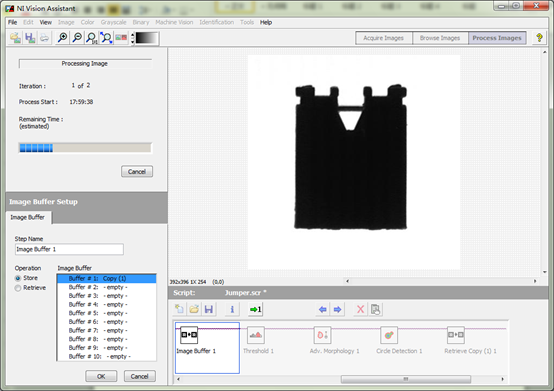Viewport: 554px width, 391px height.
Task: Select the Store operation radio button
Action: point(18,278)
